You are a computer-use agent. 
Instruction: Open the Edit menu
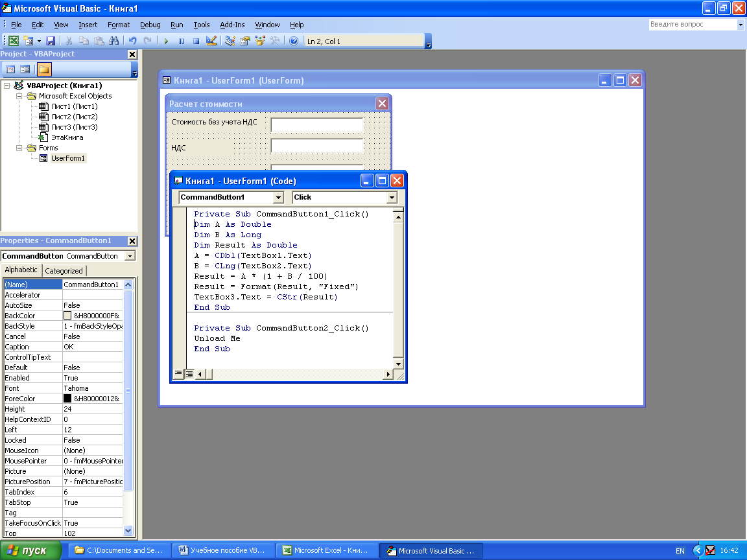pos(38,25)
